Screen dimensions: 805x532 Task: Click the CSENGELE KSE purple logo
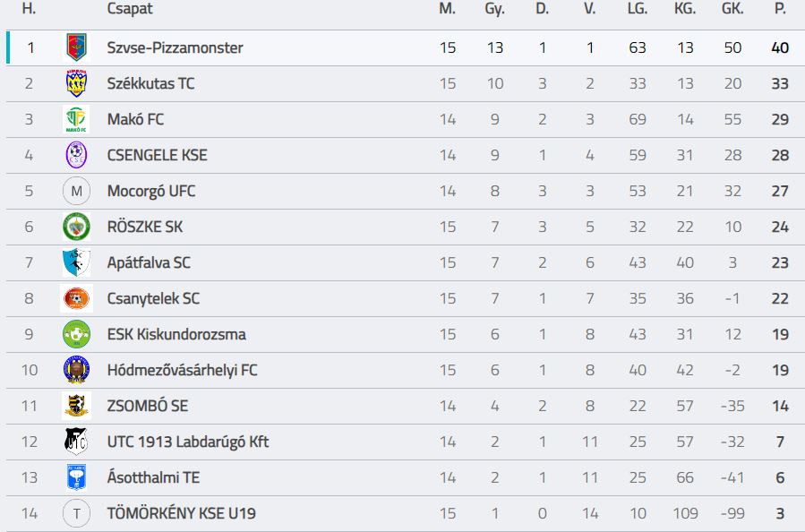click(x=77, y=155)
